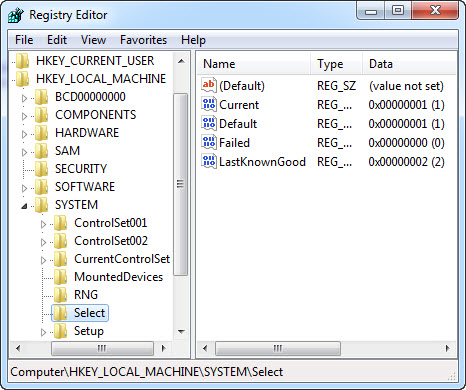
Task: Select the SECURITY key label
Action: 81,169
